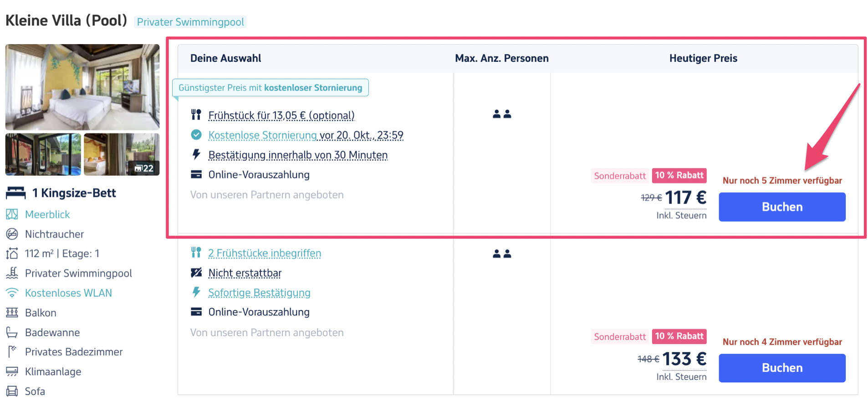Click the Klimaanlage air conditioning icon

coord(12,372)
